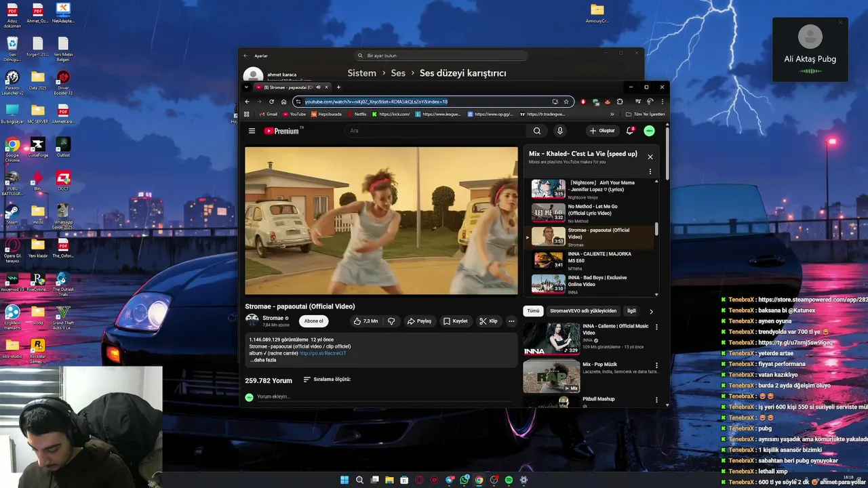Open Chrome three-dot menu
The height and width of the screenshot is (488, 868).
click(662, 102)
